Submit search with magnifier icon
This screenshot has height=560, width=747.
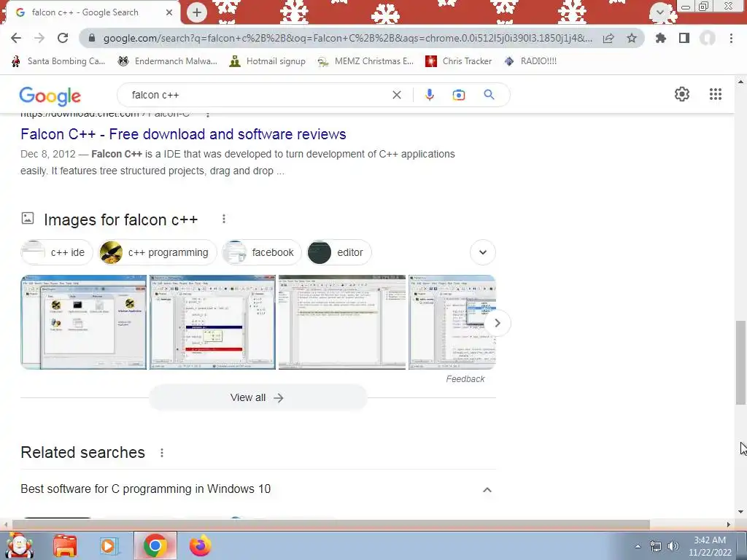tap(489, 95)
